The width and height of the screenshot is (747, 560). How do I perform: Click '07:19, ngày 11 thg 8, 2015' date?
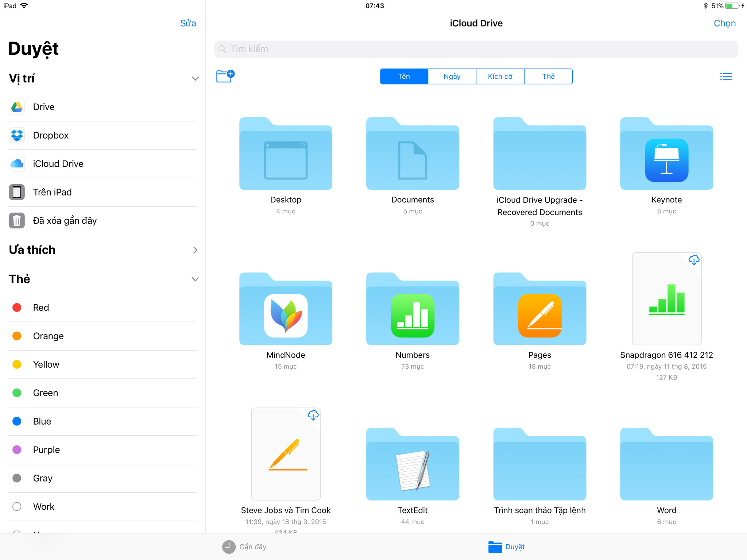pyautogui.click(x=666, y=366)
